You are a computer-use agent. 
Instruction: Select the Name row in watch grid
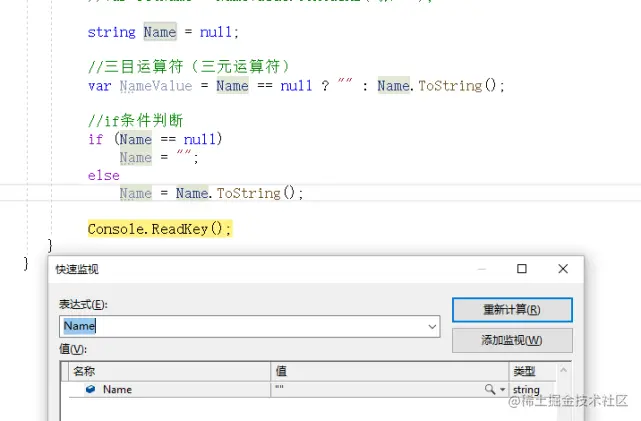coord(312,390)
